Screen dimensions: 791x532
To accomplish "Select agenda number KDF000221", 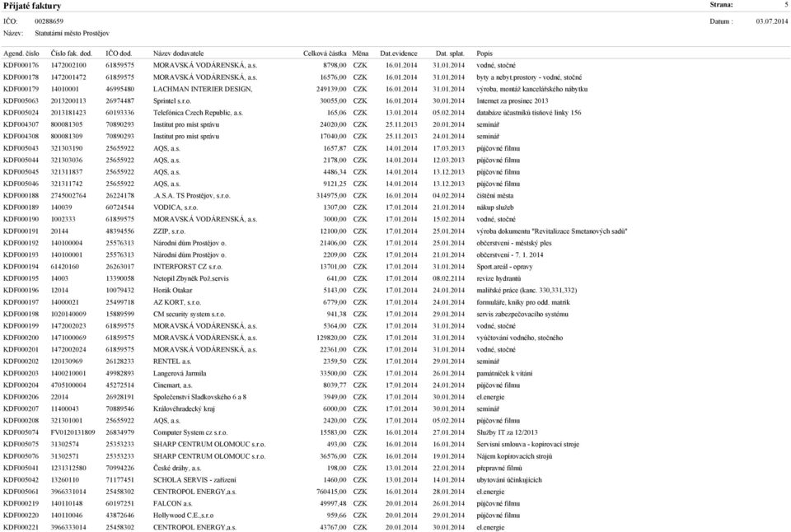I will 21,527.
